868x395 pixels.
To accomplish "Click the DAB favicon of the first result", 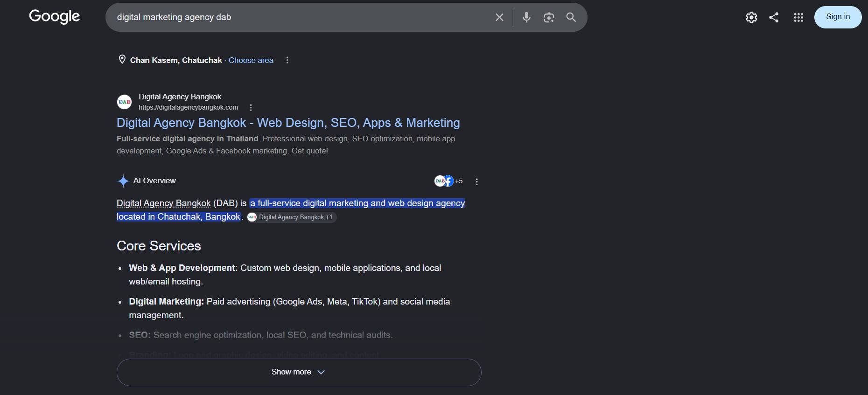I will pos(125,102).
